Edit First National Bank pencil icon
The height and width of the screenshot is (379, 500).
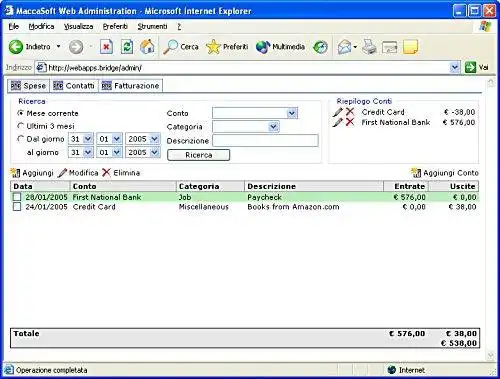(x=338, y=122)
